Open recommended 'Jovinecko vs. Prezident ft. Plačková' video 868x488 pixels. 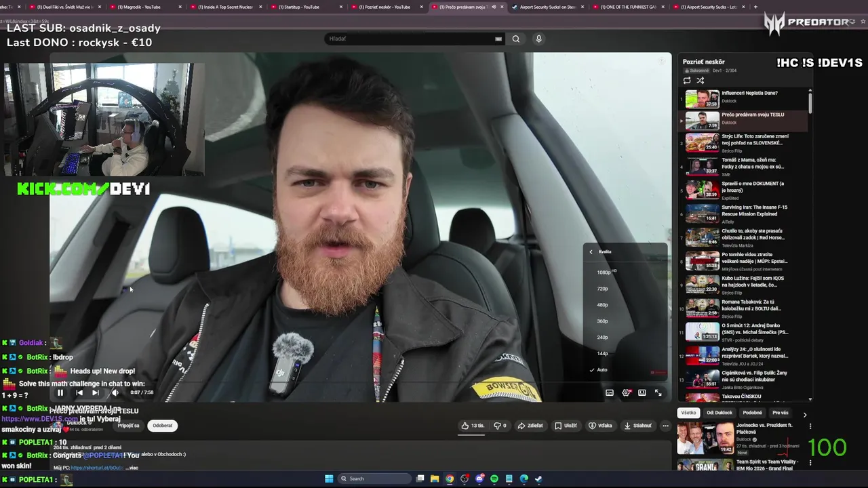743,439
